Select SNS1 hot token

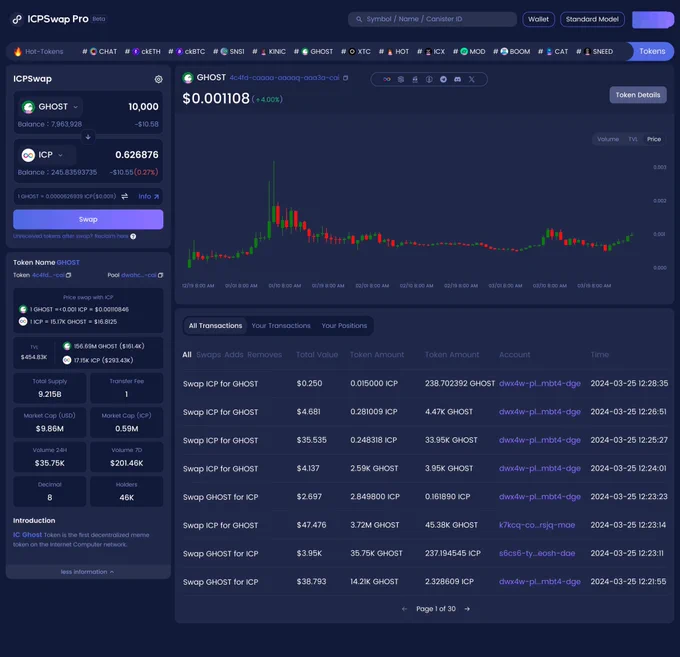click(x=229, y=52)
